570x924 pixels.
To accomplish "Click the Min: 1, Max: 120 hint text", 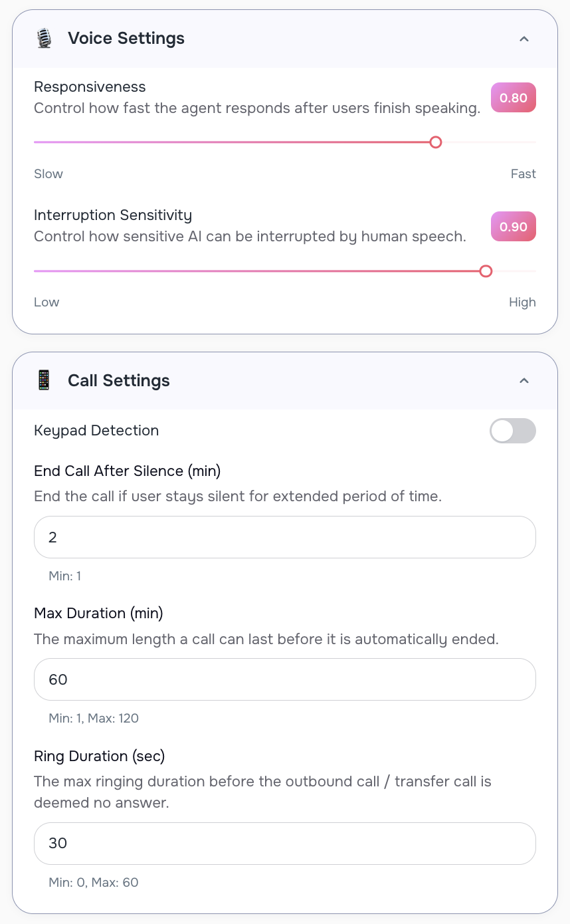I will pos(94,718).
